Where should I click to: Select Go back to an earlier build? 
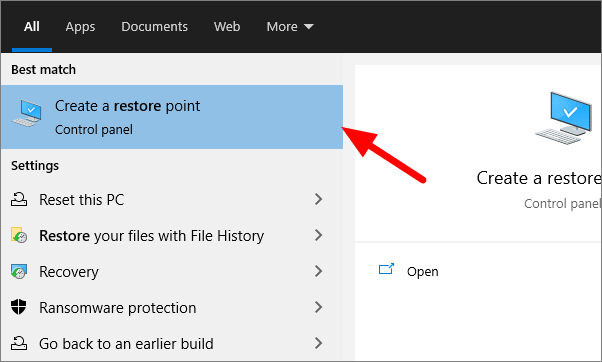(172, 344)
